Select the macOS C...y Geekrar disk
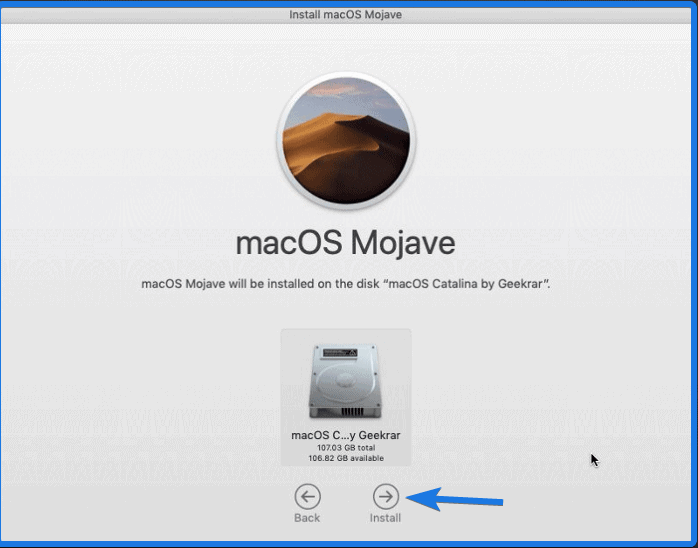The width and height of the screenshot is (698, 548). (346, 397)
